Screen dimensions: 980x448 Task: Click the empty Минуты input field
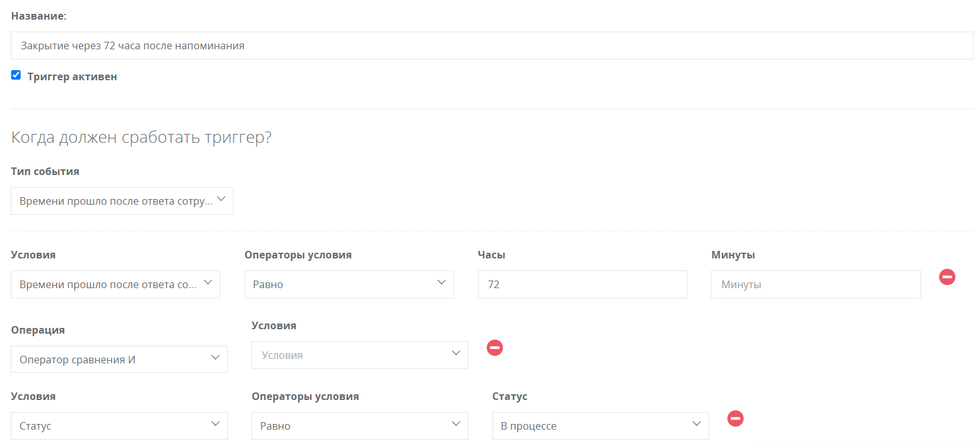click(816, 284)
